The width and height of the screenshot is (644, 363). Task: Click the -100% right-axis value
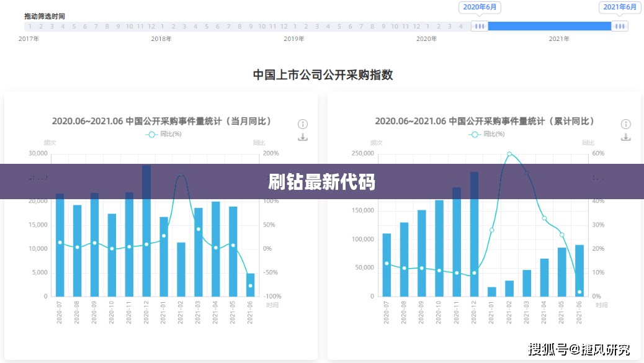point(272,296)
